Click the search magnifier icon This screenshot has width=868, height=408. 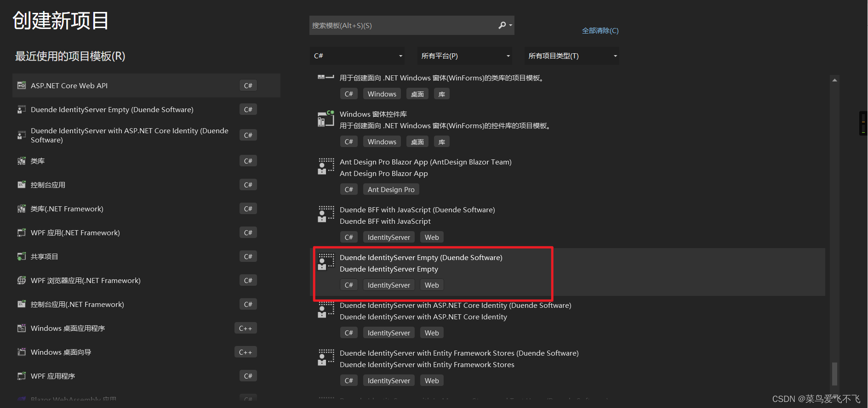(502, 25)
